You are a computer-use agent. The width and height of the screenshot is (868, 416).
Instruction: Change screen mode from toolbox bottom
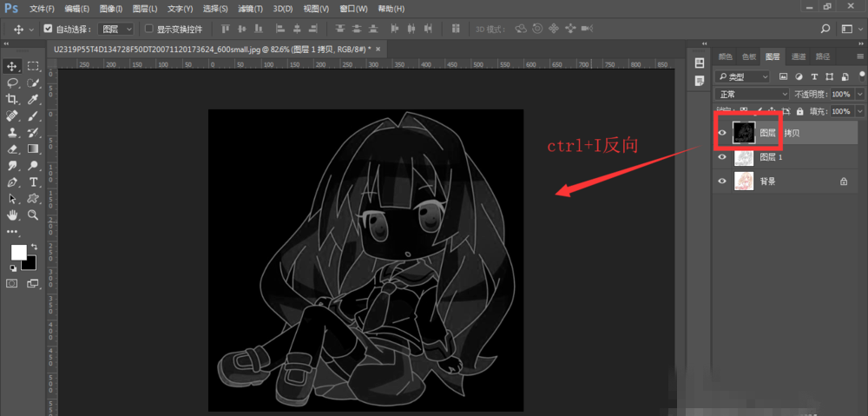(x=33, y=283)
